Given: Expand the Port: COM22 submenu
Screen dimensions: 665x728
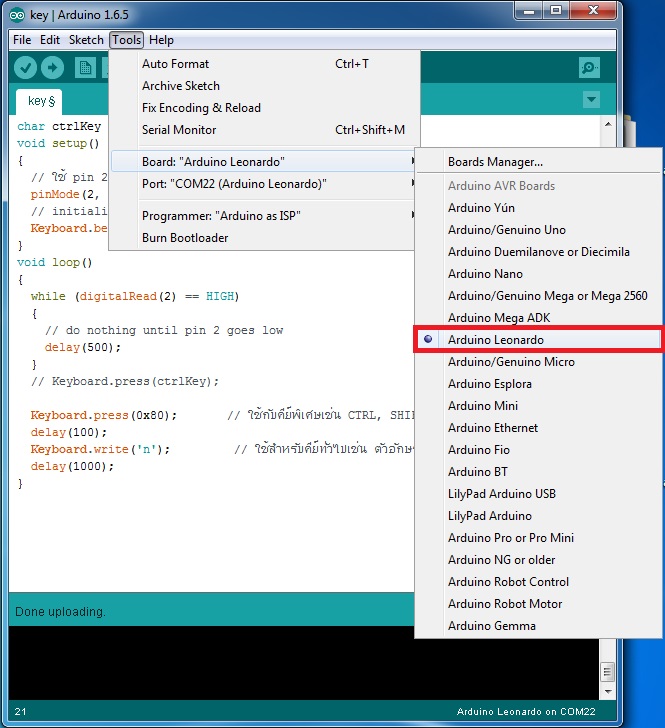Looking at the screenshot, I should 263,183.
